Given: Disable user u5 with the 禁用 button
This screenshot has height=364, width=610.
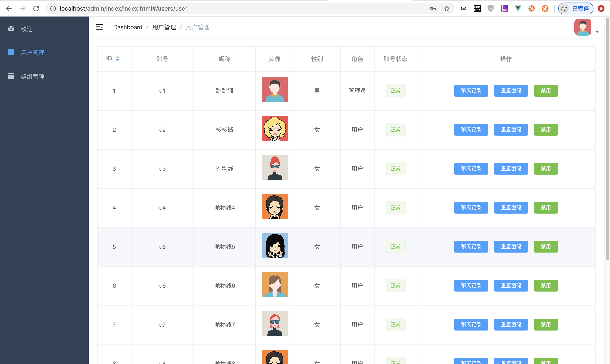Looking at the screenshot, I should point(546,246).
